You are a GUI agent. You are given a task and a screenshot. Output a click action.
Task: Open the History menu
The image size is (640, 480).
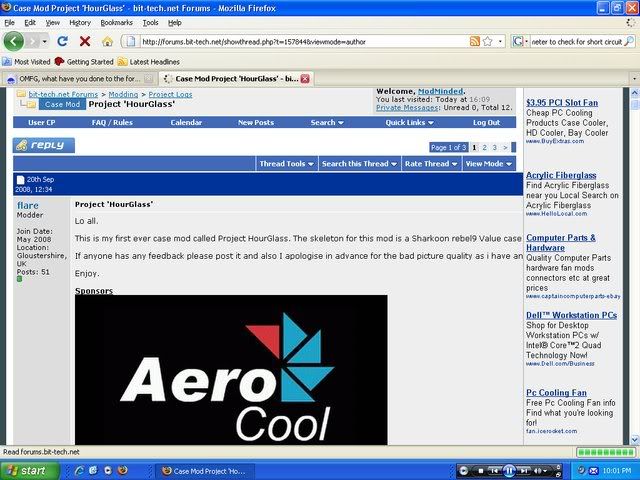(80, 22)
